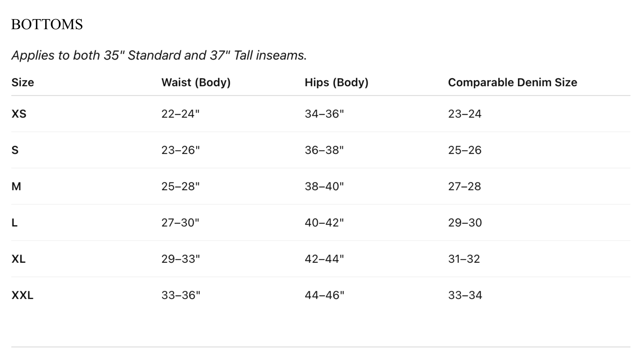Click the Comparable Denim Size header
This screenshot has height=364, width=635.
[512, 82]
